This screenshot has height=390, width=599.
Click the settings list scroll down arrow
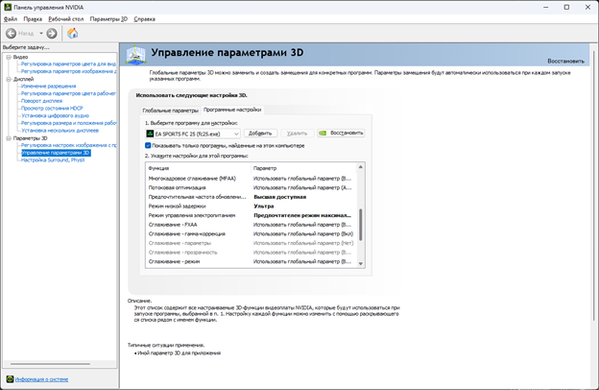360,264
